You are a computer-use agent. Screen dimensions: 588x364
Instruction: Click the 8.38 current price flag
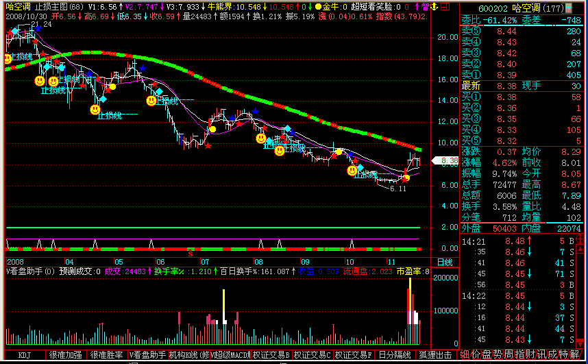tap(445, 160)
